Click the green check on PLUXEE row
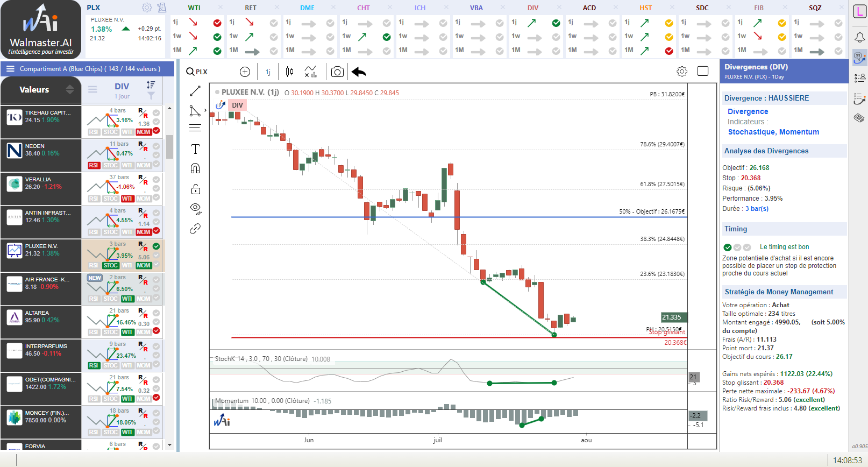This screenshot has height=467, width=868. pyautogui.click(x=156, y=246)
